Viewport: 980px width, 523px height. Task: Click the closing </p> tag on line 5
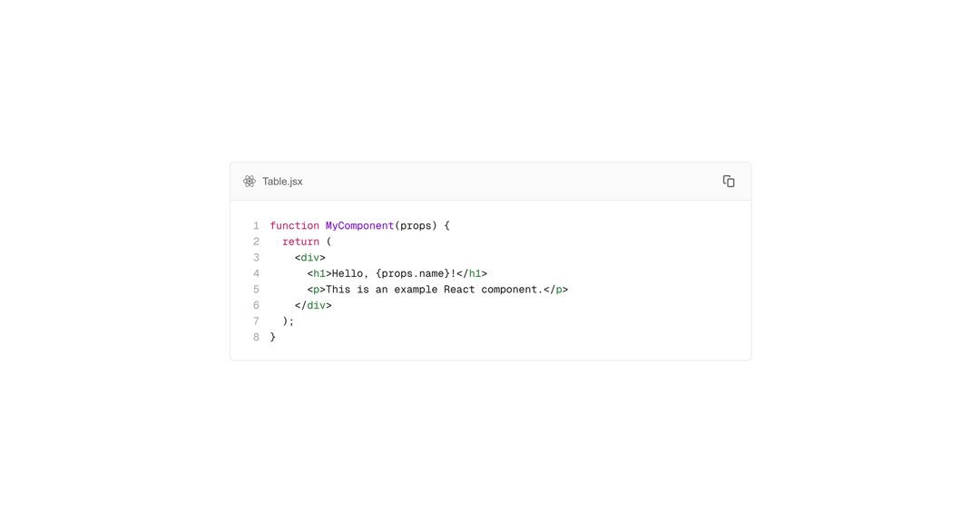pyautogui.click(x=555, y=290)
